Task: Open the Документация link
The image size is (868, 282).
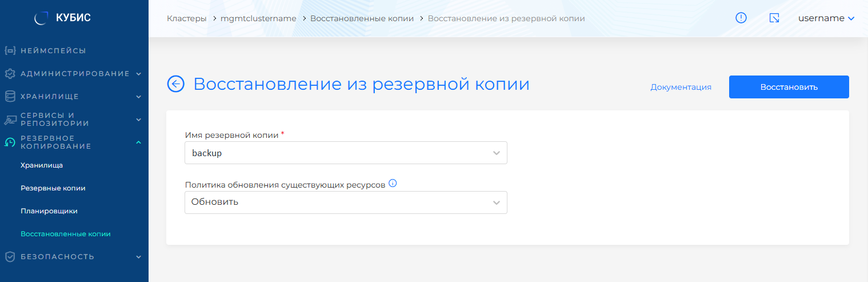Action: coord(681,87)
